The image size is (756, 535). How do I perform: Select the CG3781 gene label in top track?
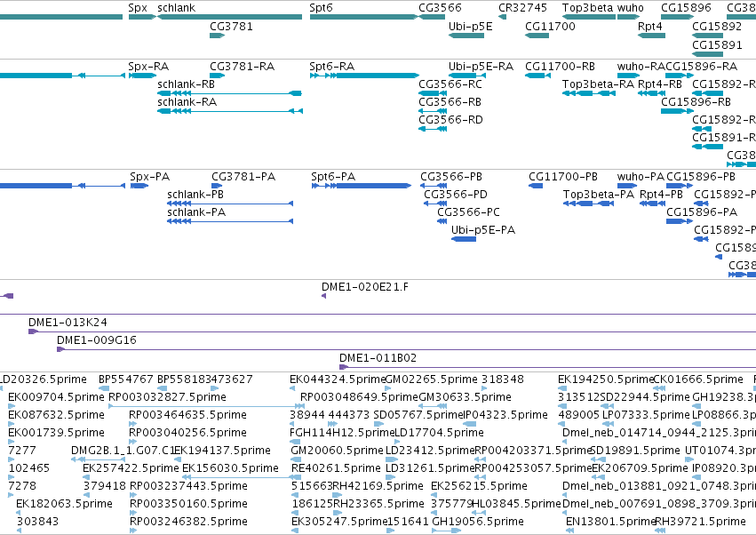point(231,26)
